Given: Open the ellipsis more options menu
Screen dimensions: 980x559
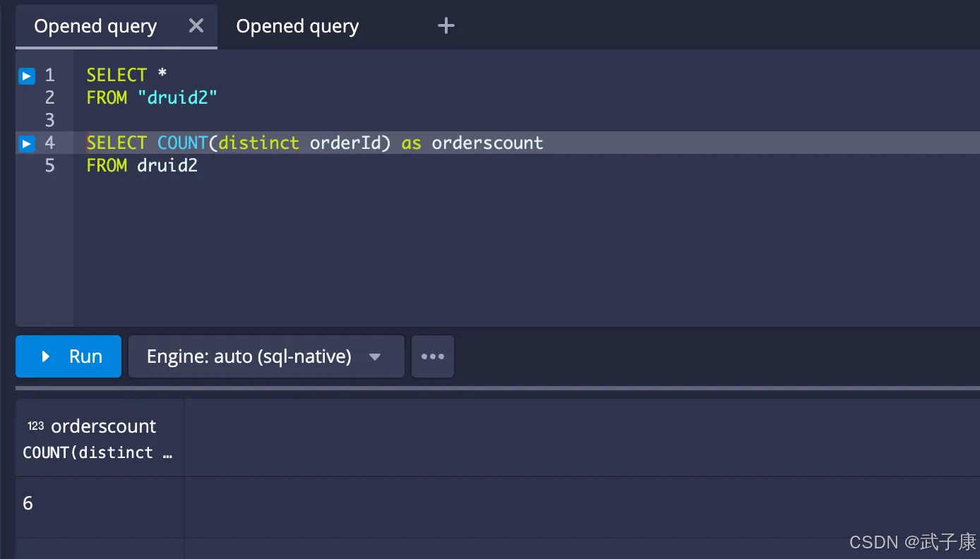Looking at the screenshot, I should [x=433, y=356].
